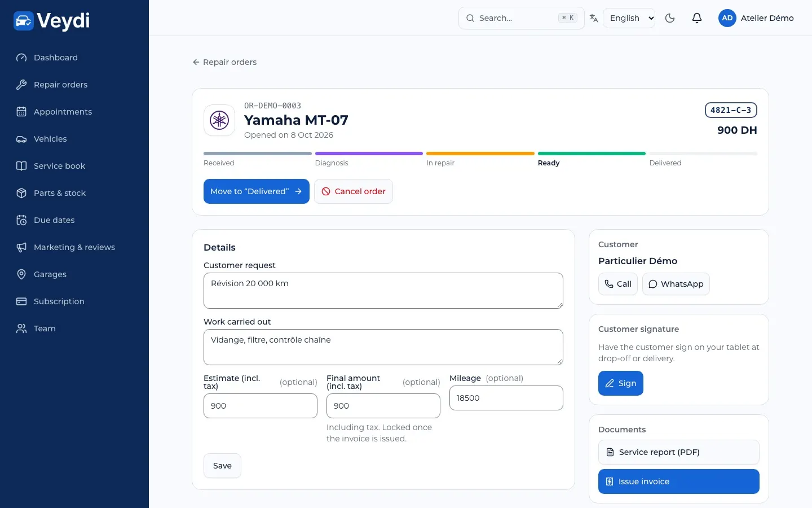Go back to the Repair orders list
The height and width of the screenshot is (508, 812).
tap(224, 62)
